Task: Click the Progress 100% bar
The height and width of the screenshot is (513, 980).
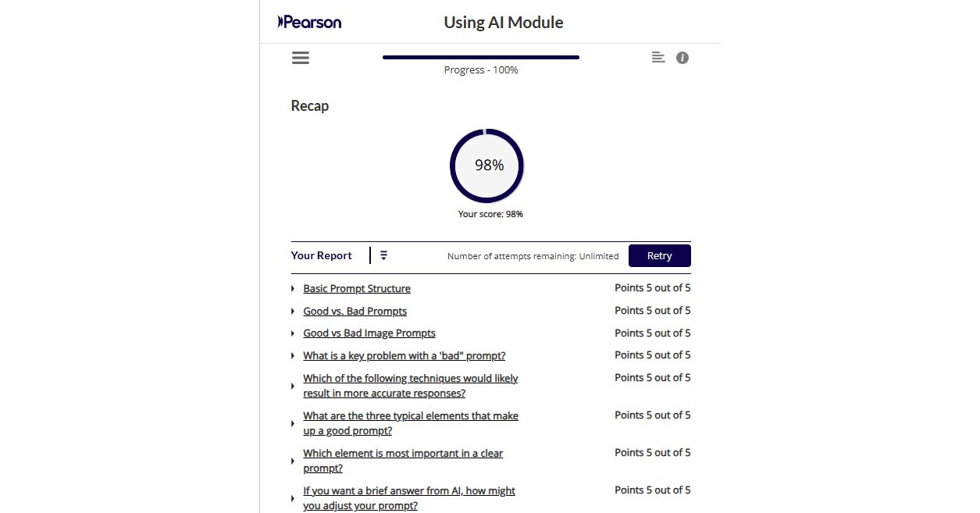Action: [480, 57]
